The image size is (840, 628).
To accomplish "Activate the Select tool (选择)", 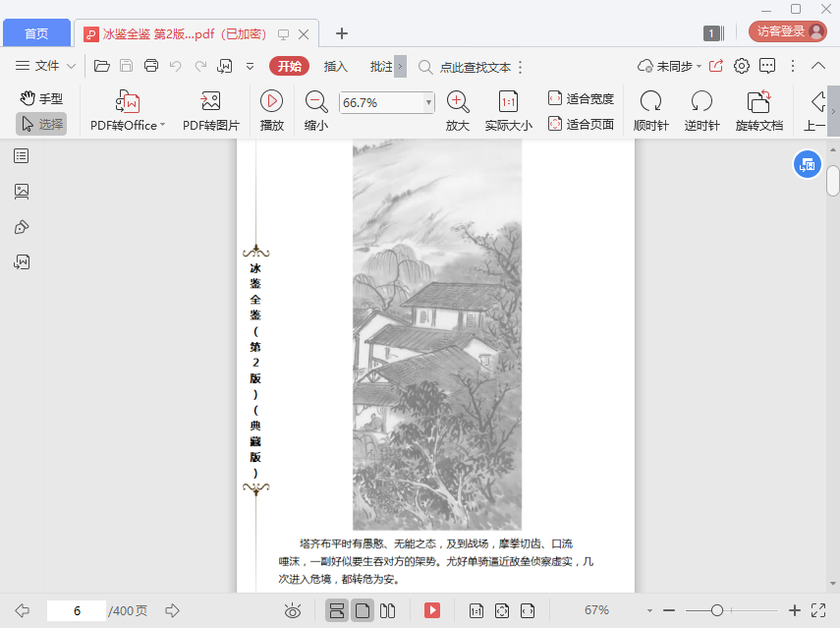I will pos(41,124).
